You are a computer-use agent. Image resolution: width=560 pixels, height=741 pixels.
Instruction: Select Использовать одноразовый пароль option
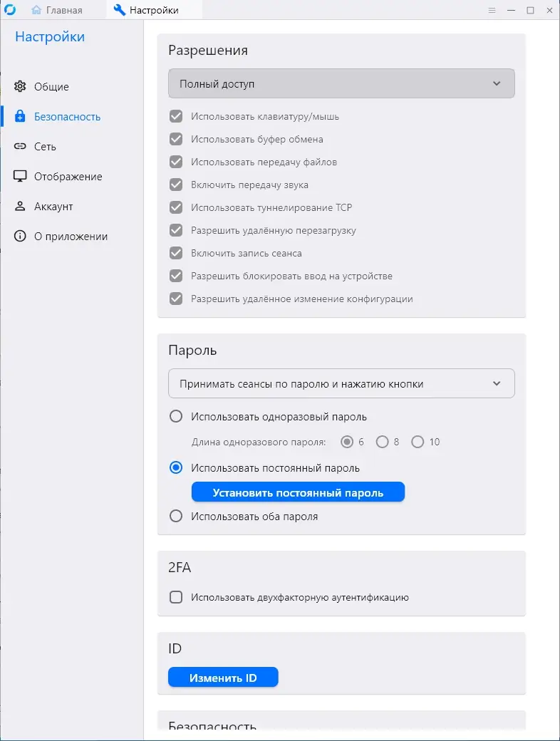[176, 417]
